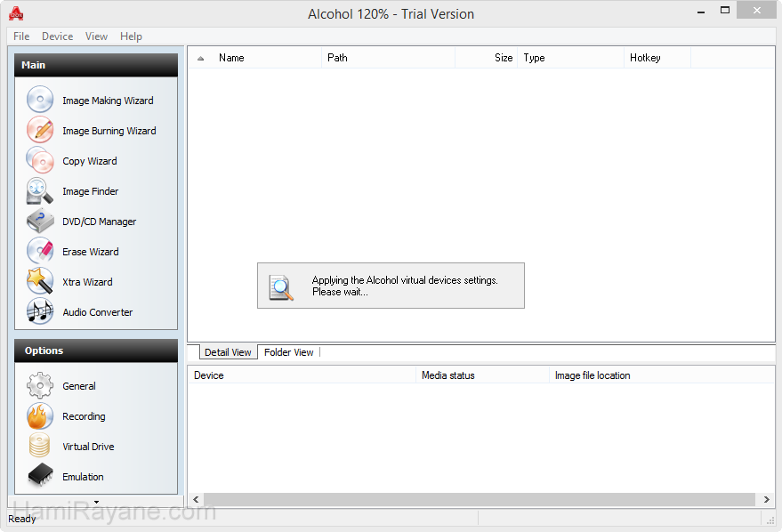Launch Image Making Wizard link
The image size is (782, 532).
[108, 101]
